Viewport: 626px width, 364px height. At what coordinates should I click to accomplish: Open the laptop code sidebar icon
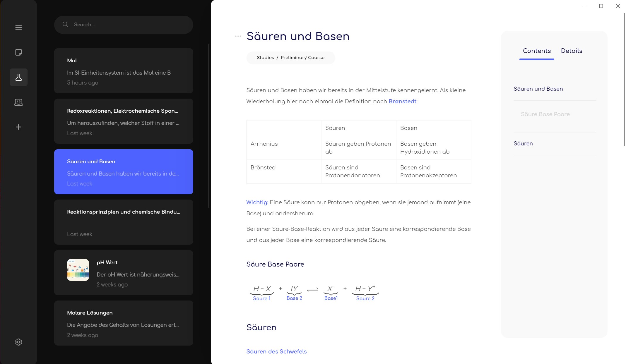18,102
